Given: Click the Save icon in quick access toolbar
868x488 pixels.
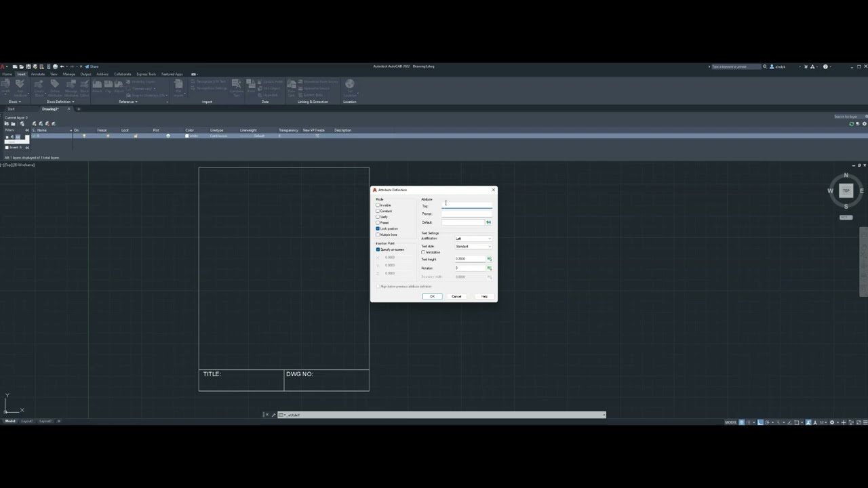Looking at the screenshot, I should click(27, 66).
